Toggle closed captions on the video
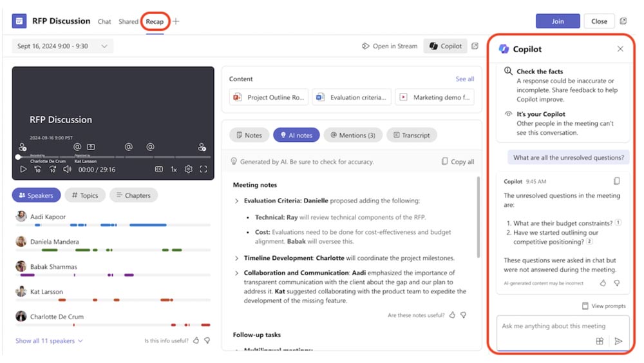The height and width of the screenshot is (363, 644). coord(158,169)
